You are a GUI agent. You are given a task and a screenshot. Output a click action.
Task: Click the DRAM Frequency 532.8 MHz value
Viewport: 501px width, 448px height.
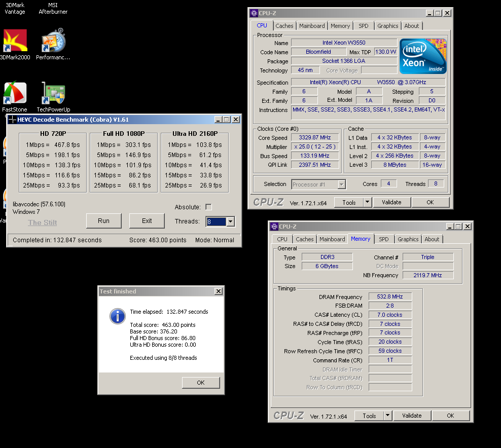click(x=390, y=296)
